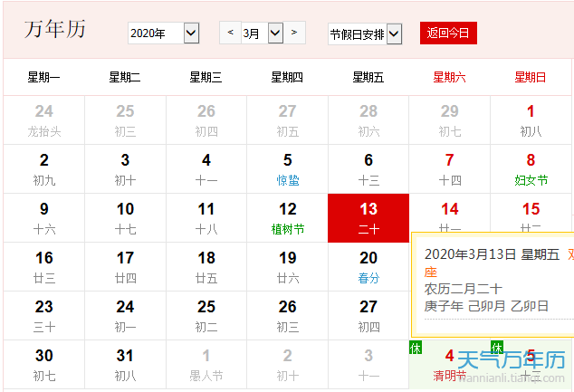Select March 2 初九 cell
The height and width of the screenshot is (392, 574).
pyautogui.click(x=44, y=169)
